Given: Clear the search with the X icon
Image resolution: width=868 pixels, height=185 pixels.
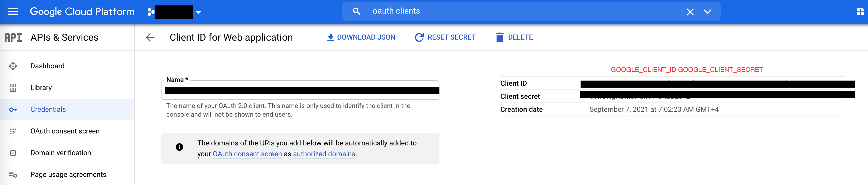Looking at the screenshot, I should (690, 12).
